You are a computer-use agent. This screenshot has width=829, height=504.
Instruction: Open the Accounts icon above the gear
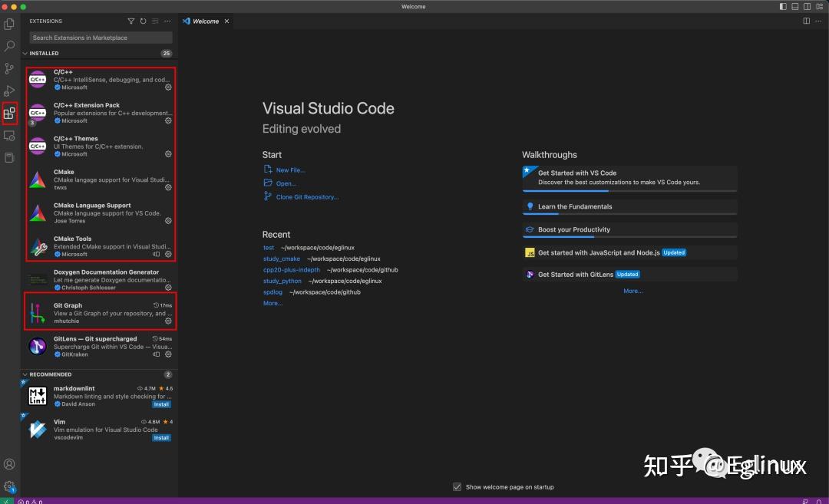click(9, 464)
